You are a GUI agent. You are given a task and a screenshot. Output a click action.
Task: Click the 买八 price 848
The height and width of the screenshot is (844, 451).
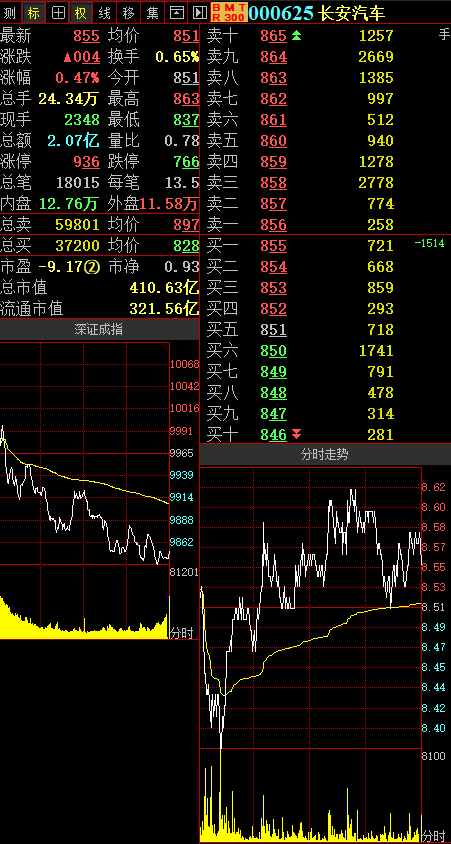pyautogui.click(x=273, y=393)
